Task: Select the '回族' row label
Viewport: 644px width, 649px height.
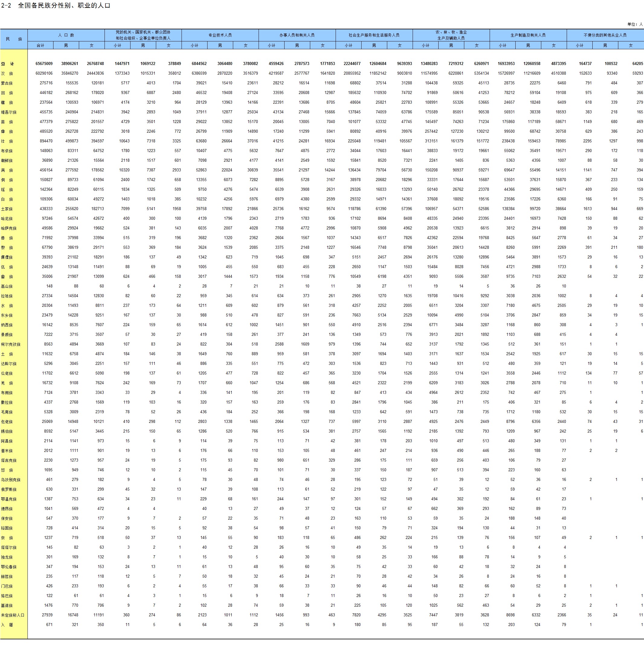Action: [x=7, y=93]
